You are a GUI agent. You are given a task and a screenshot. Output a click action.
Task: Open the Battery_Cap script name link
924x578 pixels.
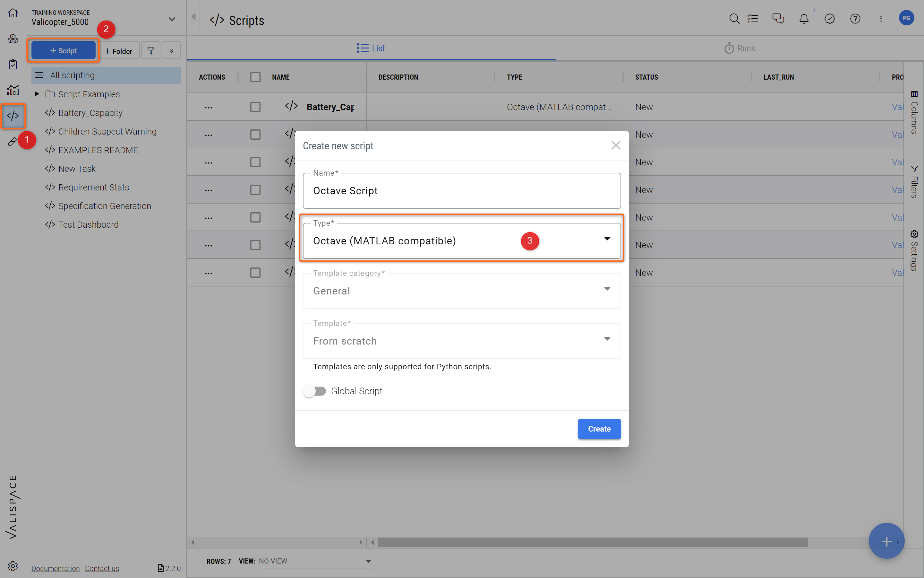tap(330, 107)
